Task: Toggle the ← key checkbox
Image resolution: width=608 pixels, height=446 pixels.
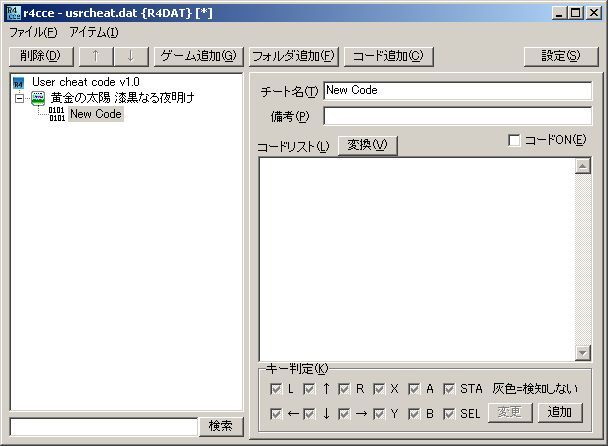Action: click(x=276, y=414)
